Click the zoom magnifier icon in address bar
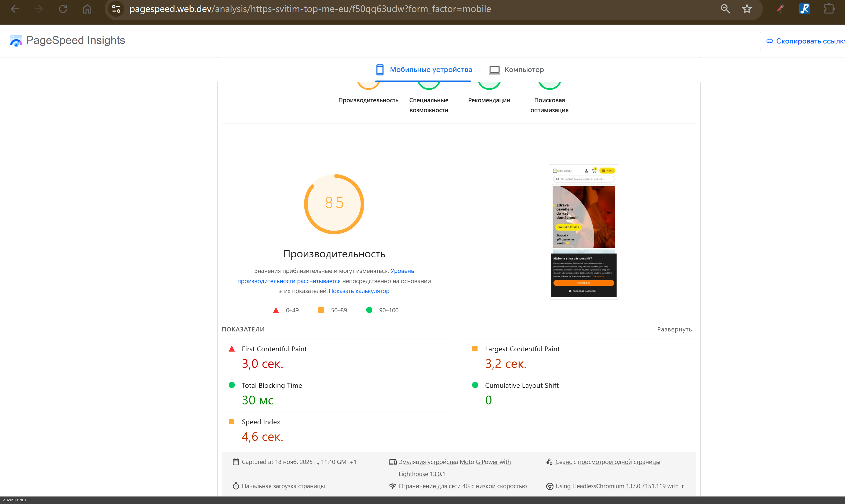Image resolution: width=845 pixels, height=504 pixels. 725,9
